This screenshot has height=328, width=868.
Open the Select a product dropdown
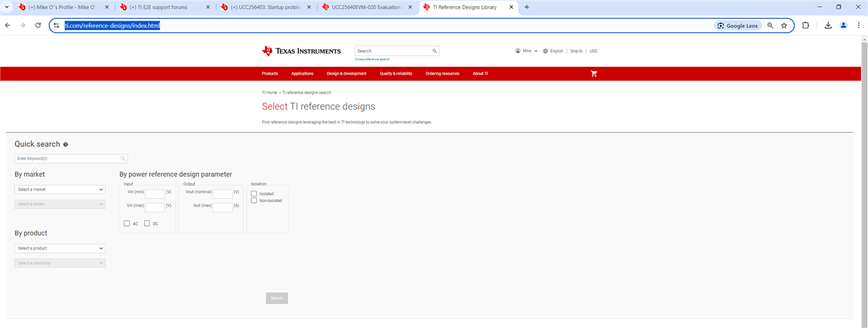60,248
